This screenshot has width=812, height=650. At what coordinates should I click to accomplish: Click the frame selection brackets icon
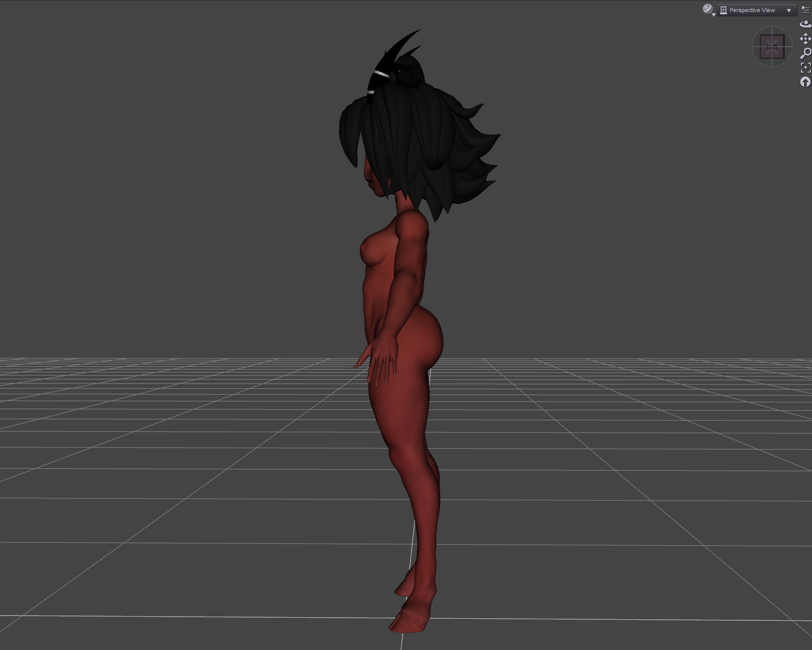pyautogui.click(x=806, y=67)
